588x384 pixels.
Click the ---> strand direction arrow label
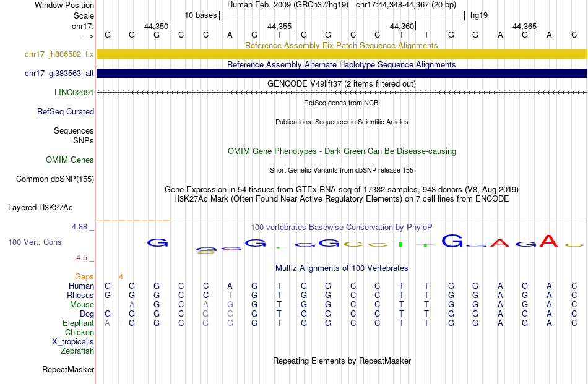pos(88,36)
